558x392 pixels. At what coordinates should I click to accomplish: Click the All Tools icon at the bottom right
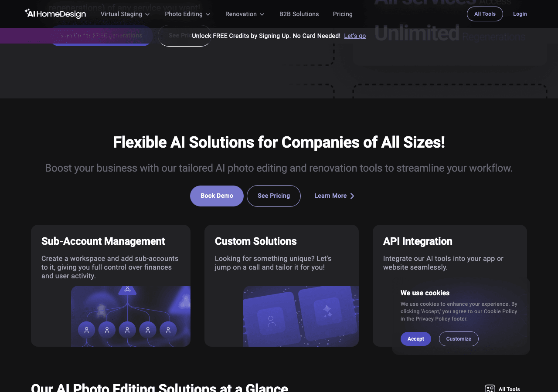(490, 389)
